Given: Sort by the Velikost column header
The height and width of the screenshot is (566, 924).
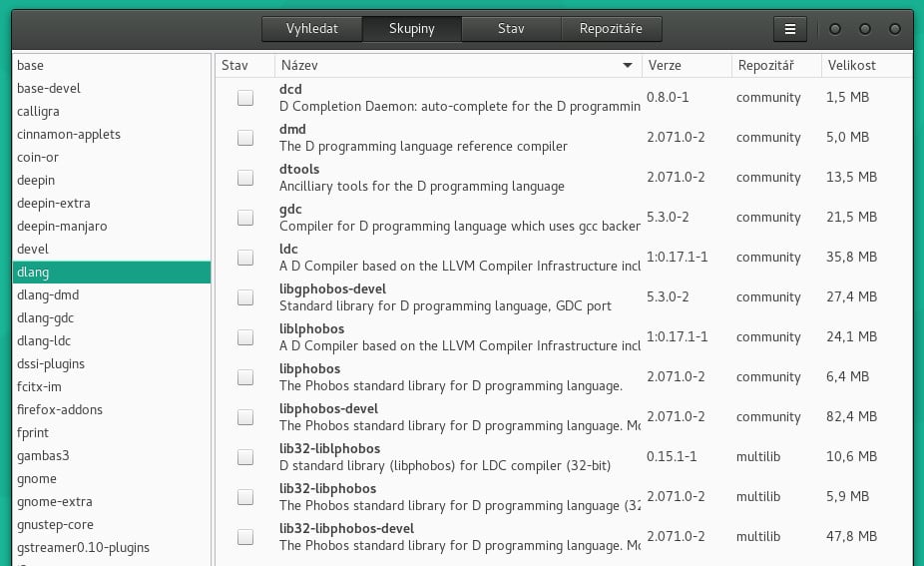Looking at the screenshot, I should [866, 66].
